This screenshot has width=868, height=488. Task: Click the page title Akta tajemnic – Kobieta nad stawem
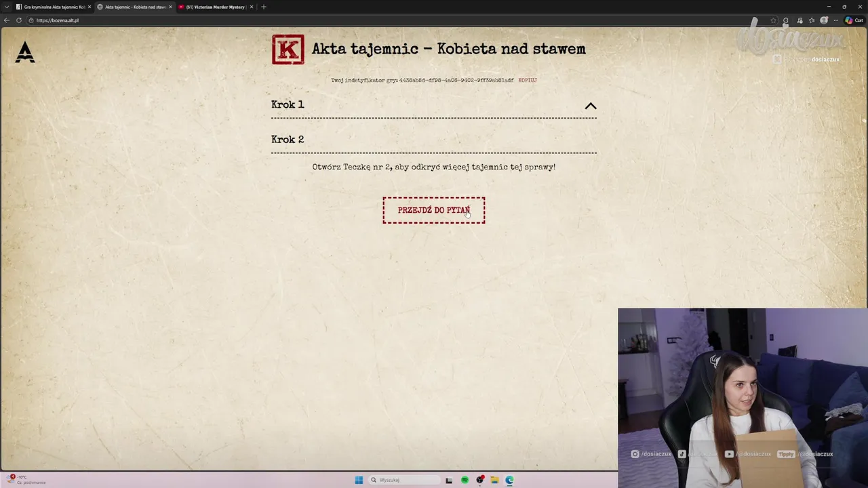click(x=448, y=49)
